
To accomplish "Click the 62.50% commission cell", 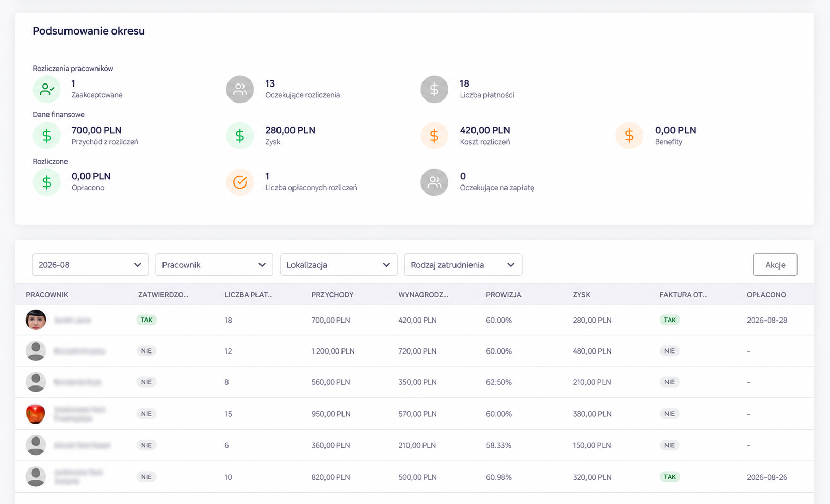I will pos(499,382).
